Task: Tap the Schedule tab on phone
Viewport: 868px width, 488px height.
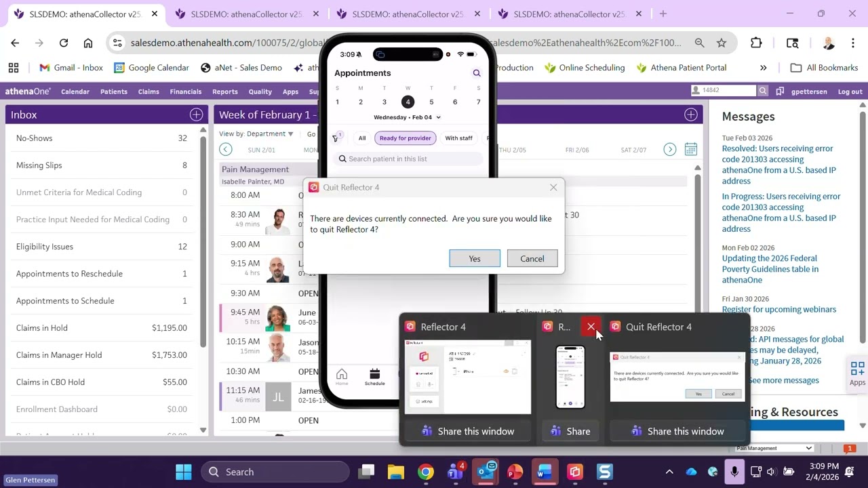Action: [374, 377]
